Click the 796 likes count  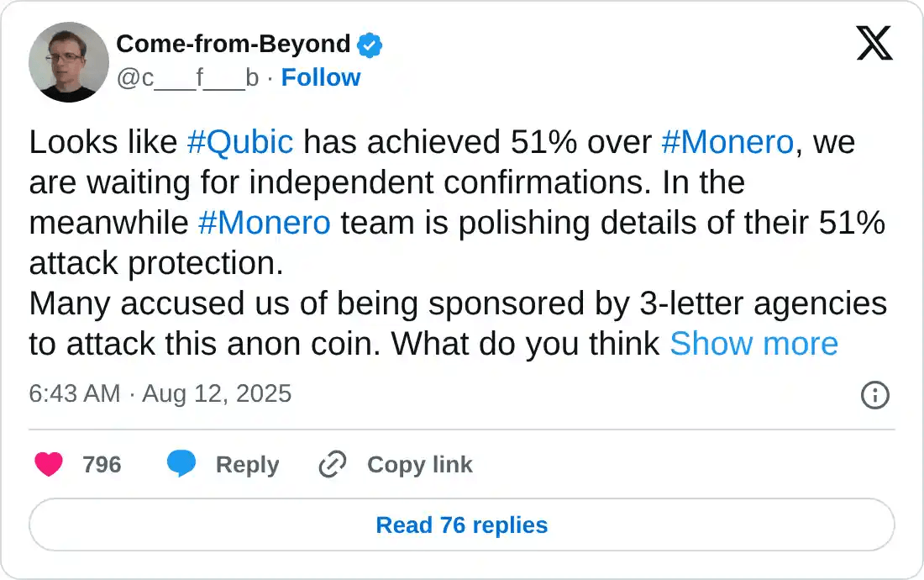(x=102, y=464)
